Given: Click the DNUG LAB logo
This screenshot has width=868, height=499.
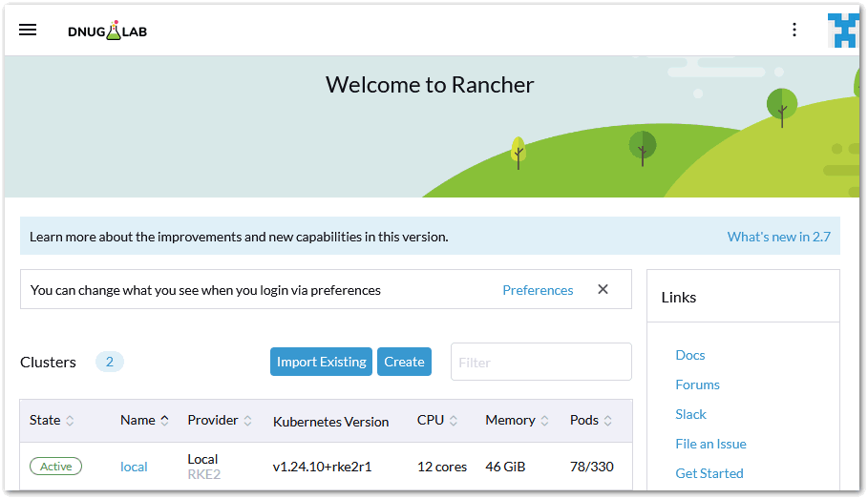Looking at the screenshot, I should [107, 31].
